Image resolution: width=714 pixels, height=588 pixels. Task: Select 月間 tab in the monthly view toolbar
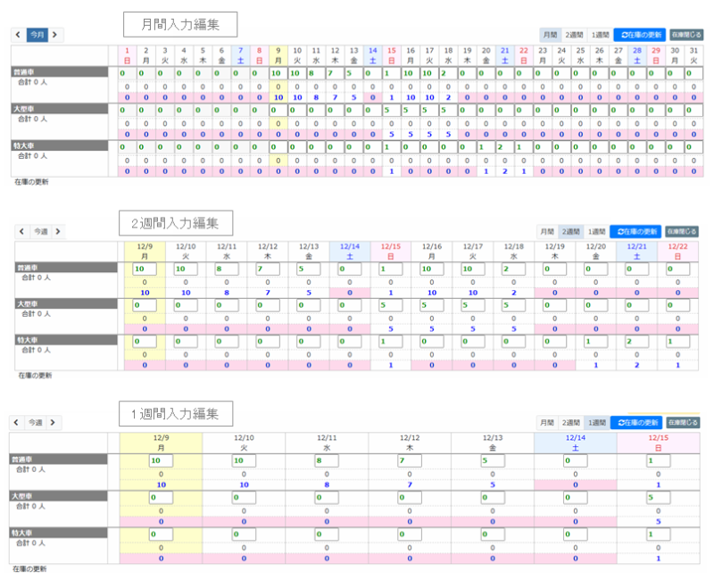coord(549,35)
